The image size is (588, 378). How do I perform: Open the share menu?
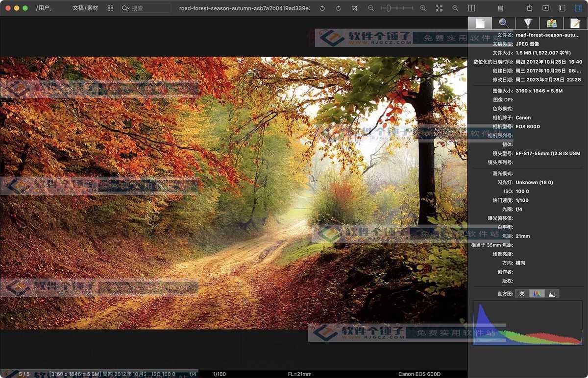(x=529, y=8)
